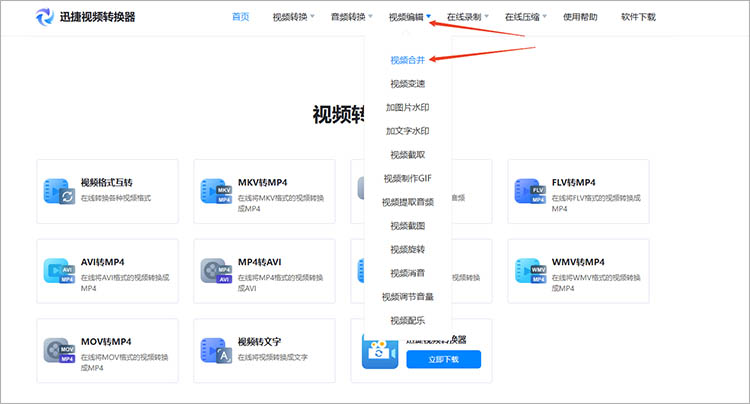Select 视频合并 from the dropdown list

click(407, 60)
